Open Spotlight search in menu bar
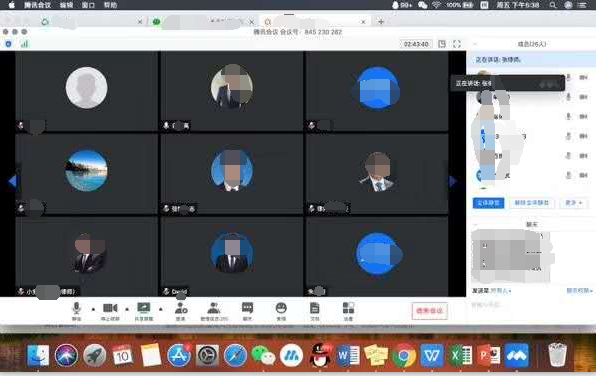The image size is (596, 376). point(553,5)
